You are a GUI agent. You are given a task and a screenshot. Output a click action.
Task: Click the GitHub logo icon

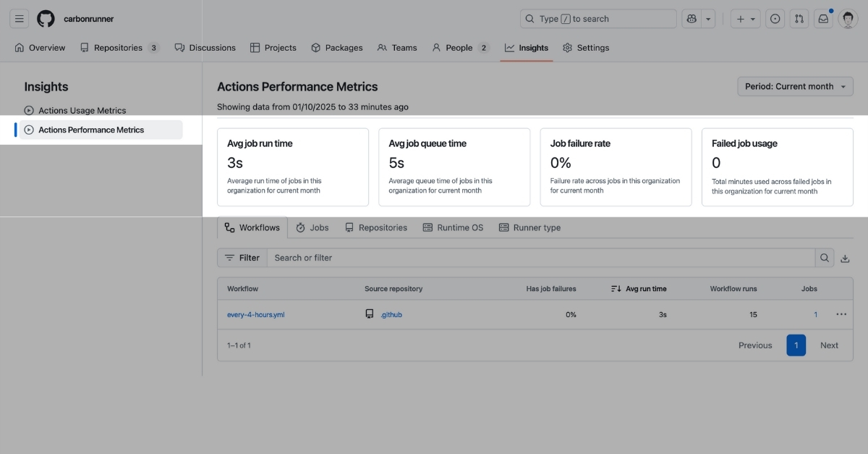(x=46, y=19)
